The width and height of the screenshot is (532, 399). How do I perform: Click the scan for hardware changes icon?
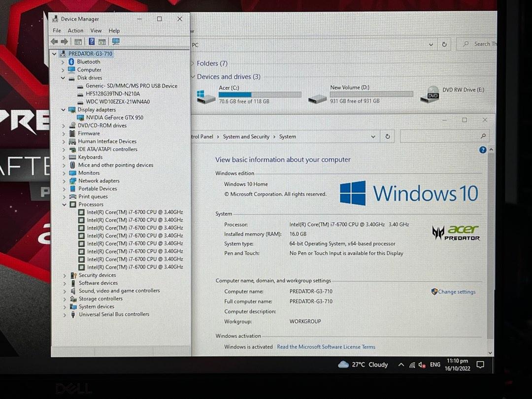point(116,42)
